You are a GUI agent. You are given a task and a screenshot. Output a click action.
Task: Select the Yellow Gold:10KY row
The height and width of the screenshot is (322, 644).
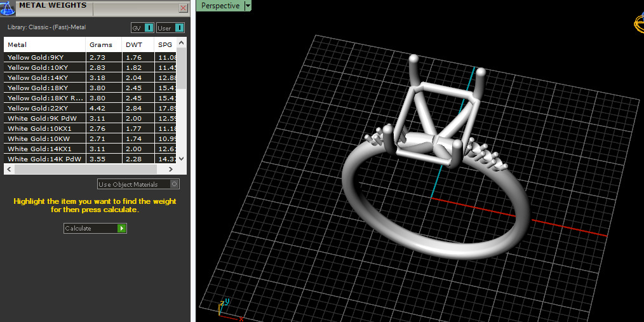click(90, 68)
